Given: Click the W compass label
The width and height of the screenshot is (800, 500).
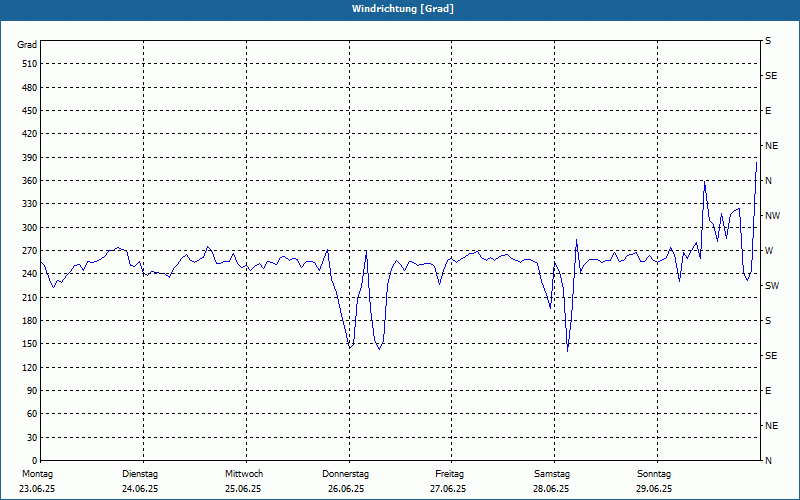Looking at the screenshot, I should 769,251.
